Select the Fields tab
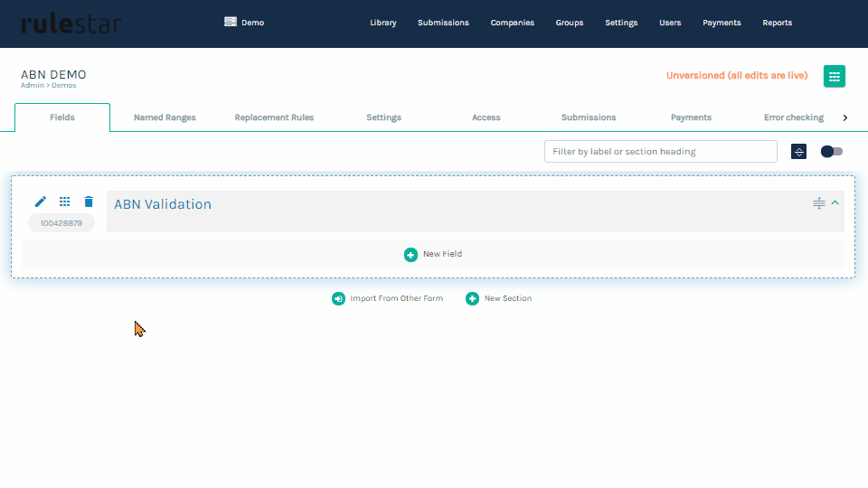 tap(62, 117)
